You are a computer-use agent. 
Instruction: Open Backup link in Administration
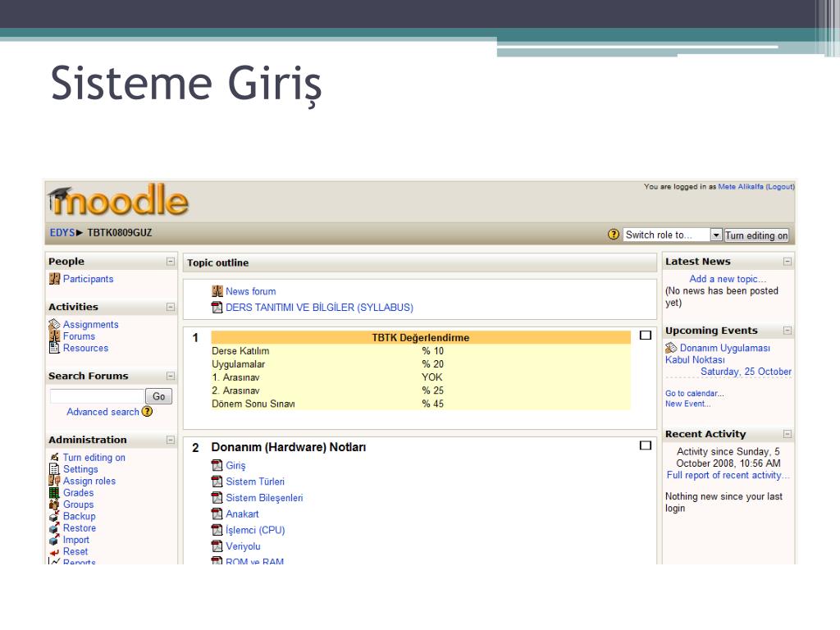point(80,516)
